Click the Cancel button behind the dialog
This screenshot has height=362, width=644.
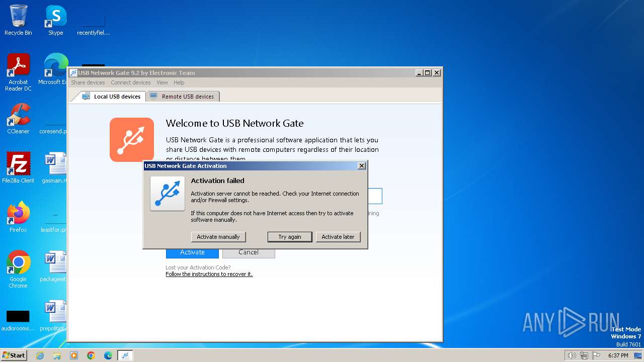249,252
